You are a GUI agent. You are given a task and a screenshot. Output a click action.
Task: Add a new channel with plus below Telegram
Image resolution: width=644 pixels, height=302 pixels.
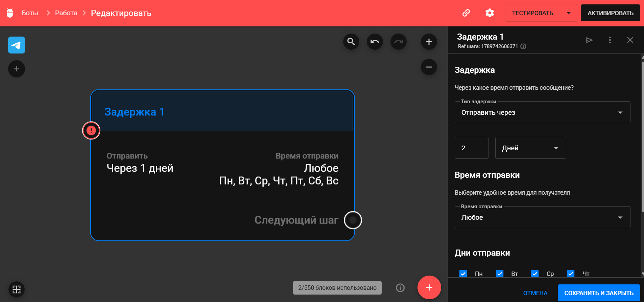[x=17, y=69]
